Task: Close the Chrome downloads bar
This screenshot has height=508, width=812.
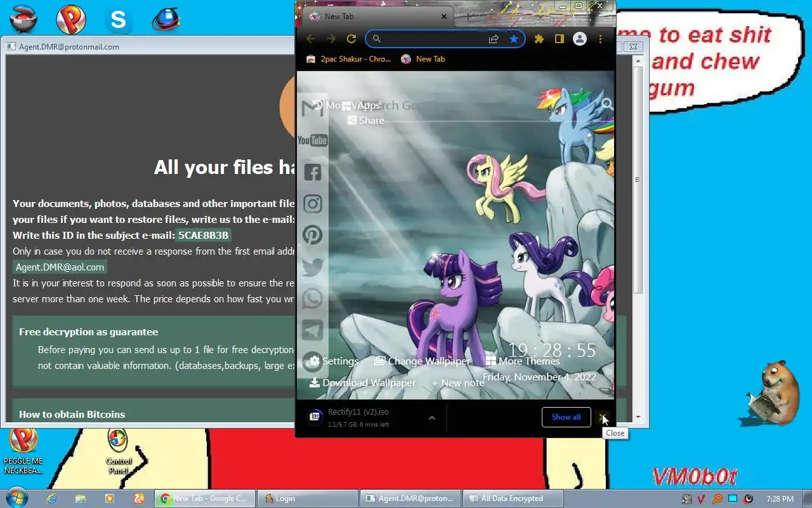Action: [x=603, y=417]
